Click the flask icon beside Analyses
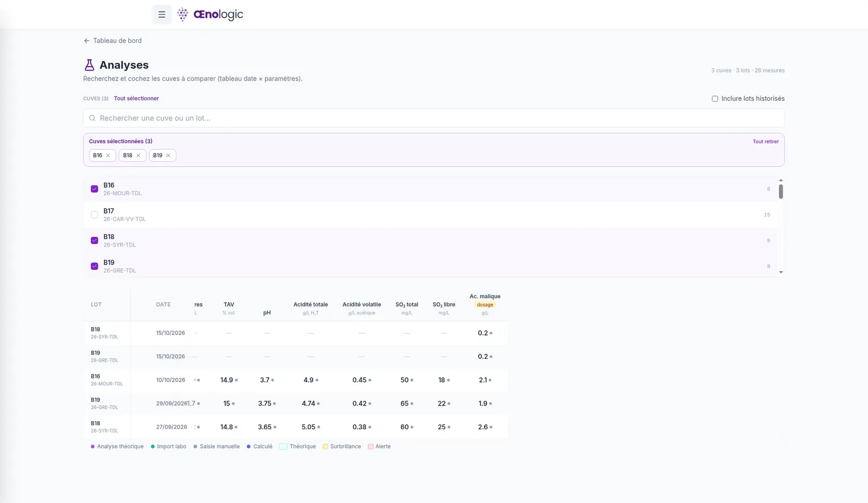The image size is (868, 503). (90, 65)
